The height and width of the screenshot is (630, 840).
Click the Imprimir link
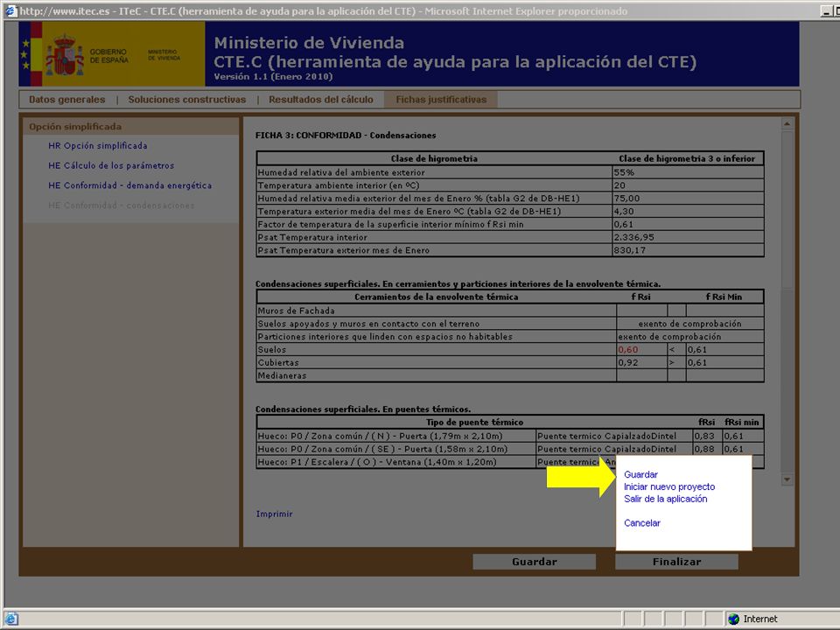coord(274,514)
